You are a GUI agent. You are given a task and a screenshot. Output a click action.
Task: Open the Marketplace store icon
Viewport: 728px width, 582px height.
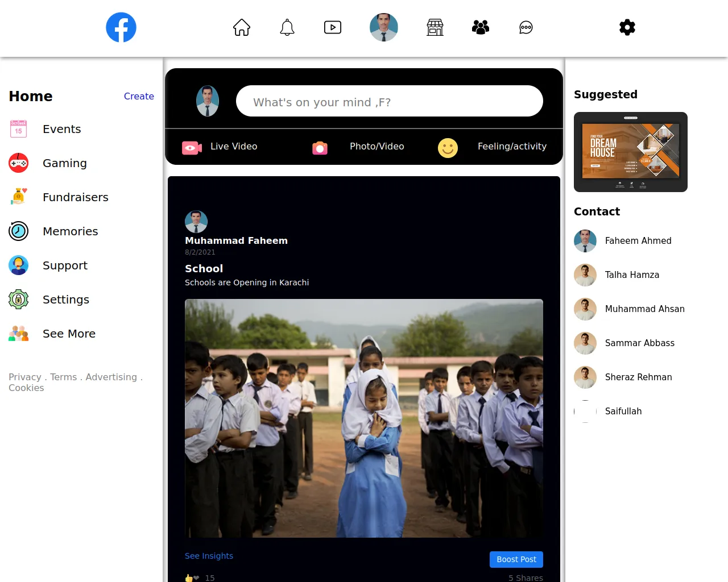[435, 27]
